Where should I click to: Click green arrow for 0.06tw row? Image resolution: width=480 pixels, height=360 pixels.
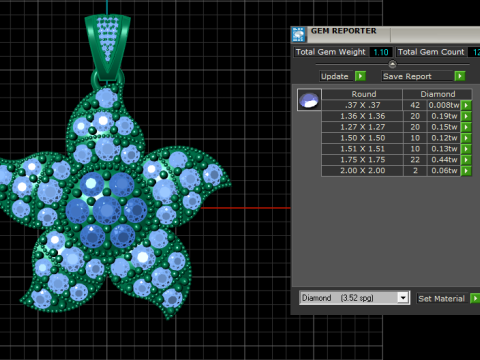coord(466,171)
